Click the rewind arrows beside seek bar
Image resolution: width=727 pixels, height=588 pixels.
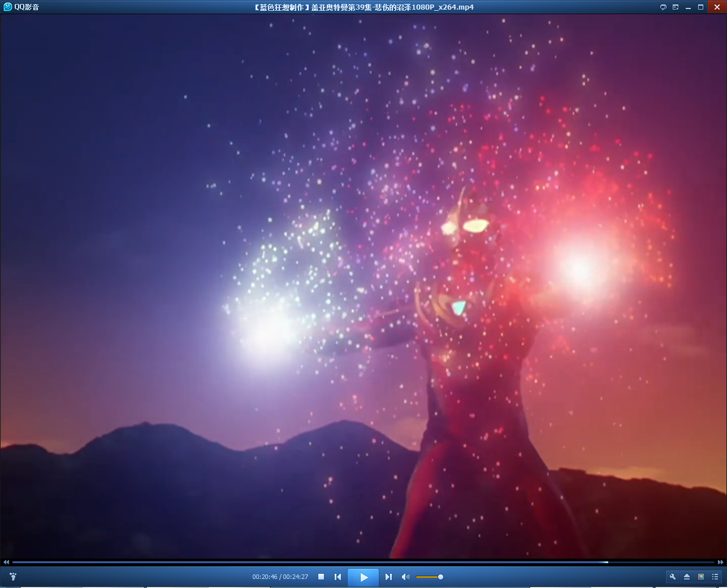pyautogui.click(x=6, y=562)
